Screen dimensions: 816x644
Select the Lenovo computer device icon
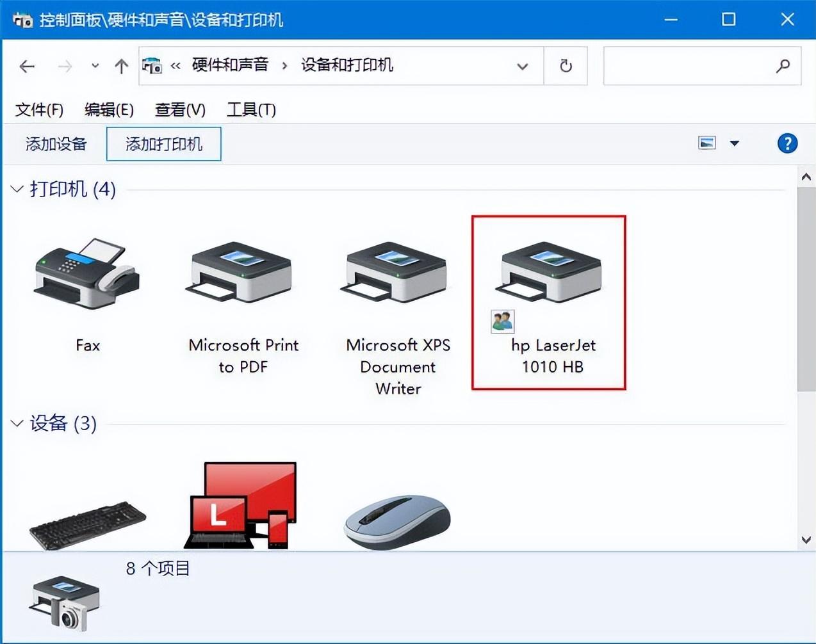pos(243,506)
